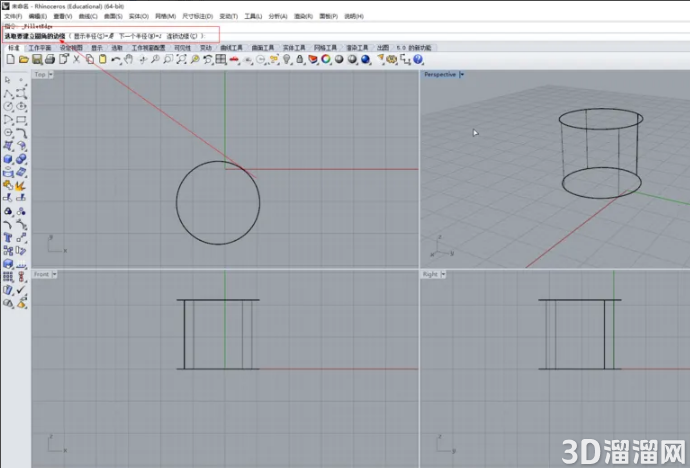Click the red car icon in the toolbar
This screenshot has height=468, width=690.
click(234, 59)
